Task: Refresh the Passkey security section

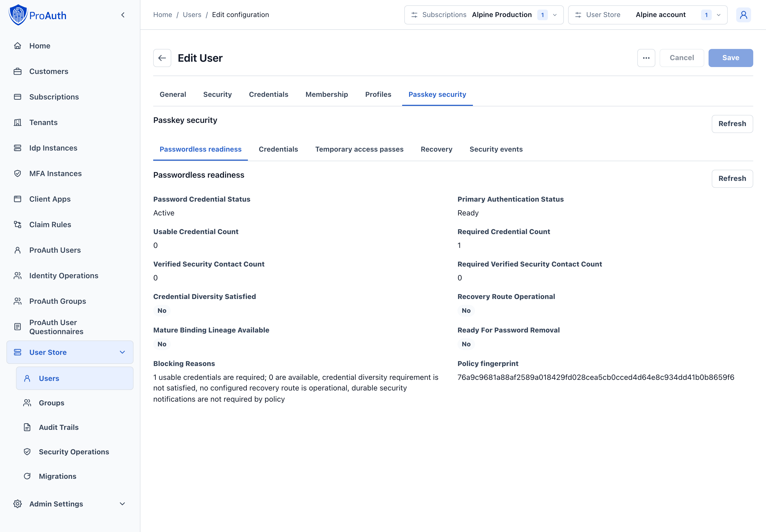Action: [x=732, y=124]
